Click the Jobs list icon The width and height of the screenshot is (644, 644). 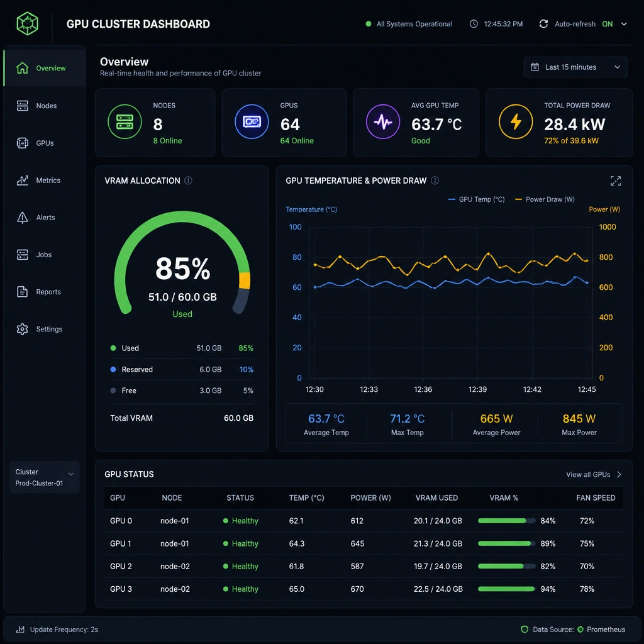tap(23, 255)
